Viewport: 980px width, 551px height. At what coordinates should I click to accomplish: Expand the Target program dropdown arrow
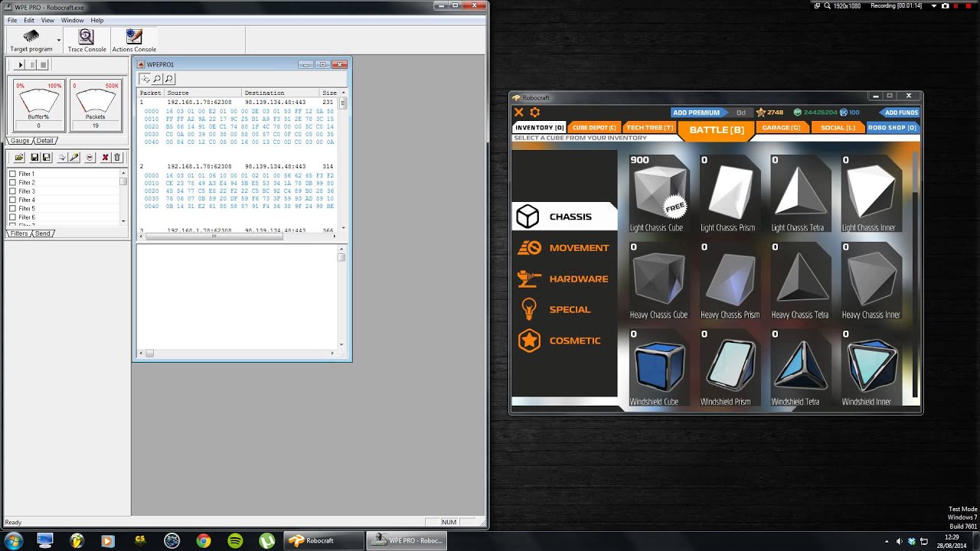(x=58, y=41)
